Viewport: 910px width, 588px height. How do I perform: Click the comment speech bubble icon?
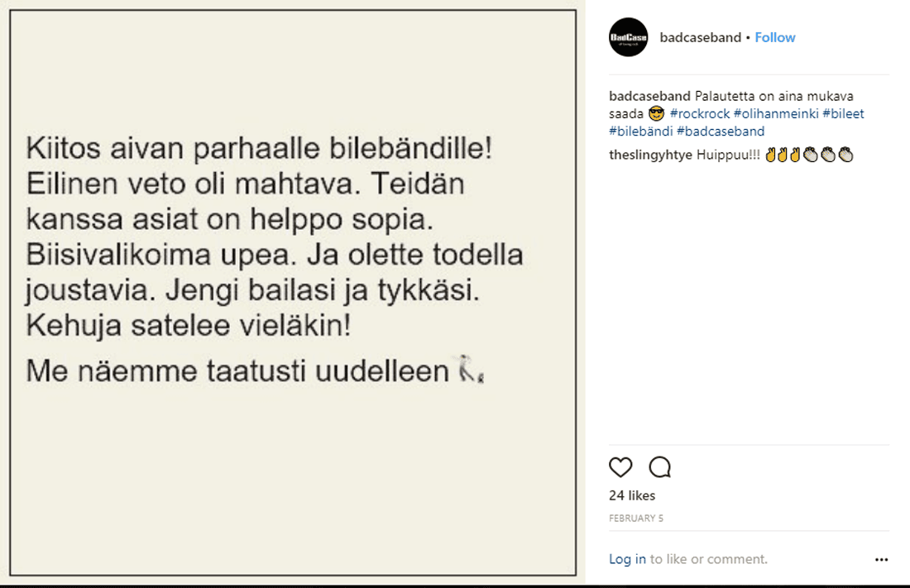(659, 467)
